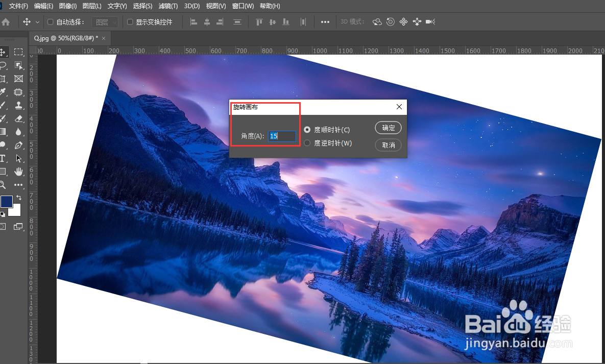Open the 3D(D) menu
The width and height of the screenshot is (605, 364).
point(192,6)
